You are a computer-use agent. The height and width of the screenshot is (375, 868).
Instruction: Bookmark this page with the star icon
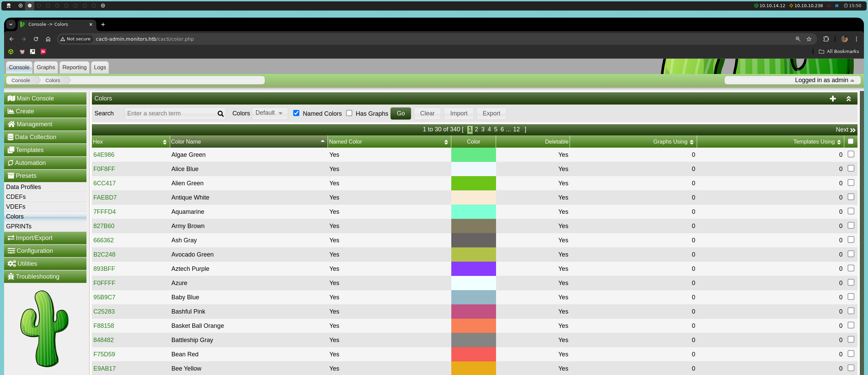coord(809,39)
